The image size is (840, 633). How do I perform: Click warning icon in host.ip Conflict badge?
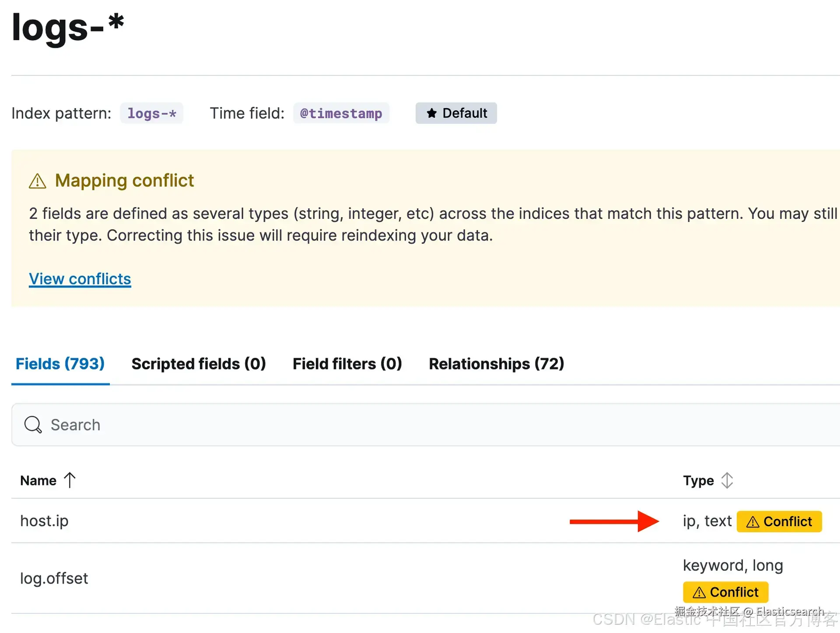(x=752, y=522)
